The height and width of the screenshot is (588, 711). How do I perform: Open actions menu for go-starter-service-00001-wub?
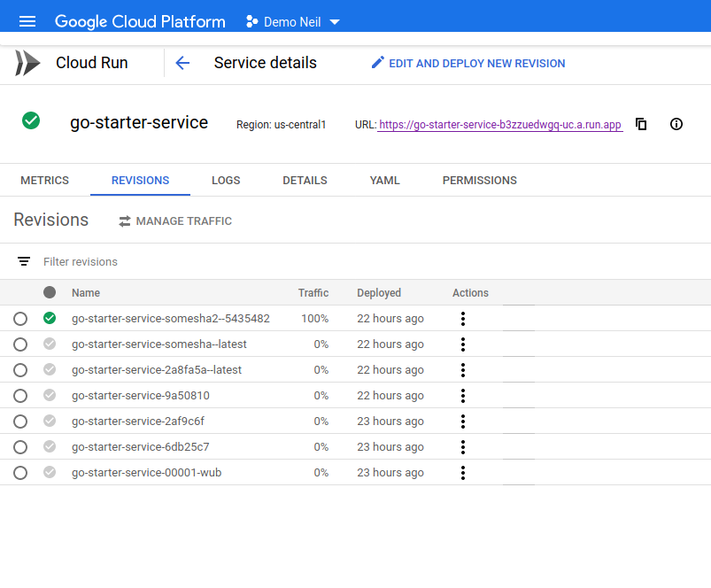[x=462, y=473]
